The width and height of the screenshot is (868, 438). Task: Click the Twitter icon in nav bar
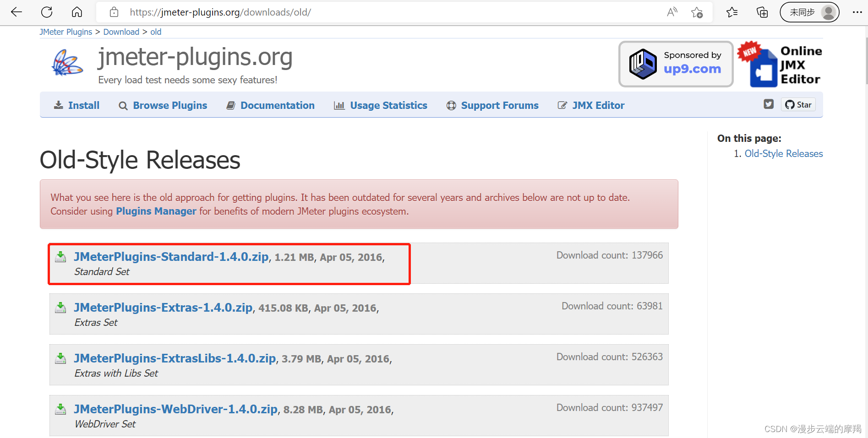click(x=769, y=104)
